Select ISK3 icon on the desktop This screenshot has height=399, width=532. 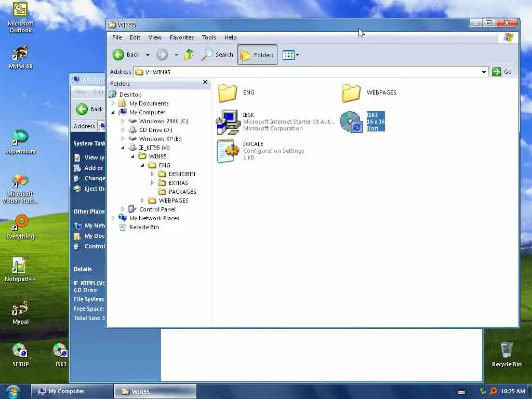pos(61,354)
